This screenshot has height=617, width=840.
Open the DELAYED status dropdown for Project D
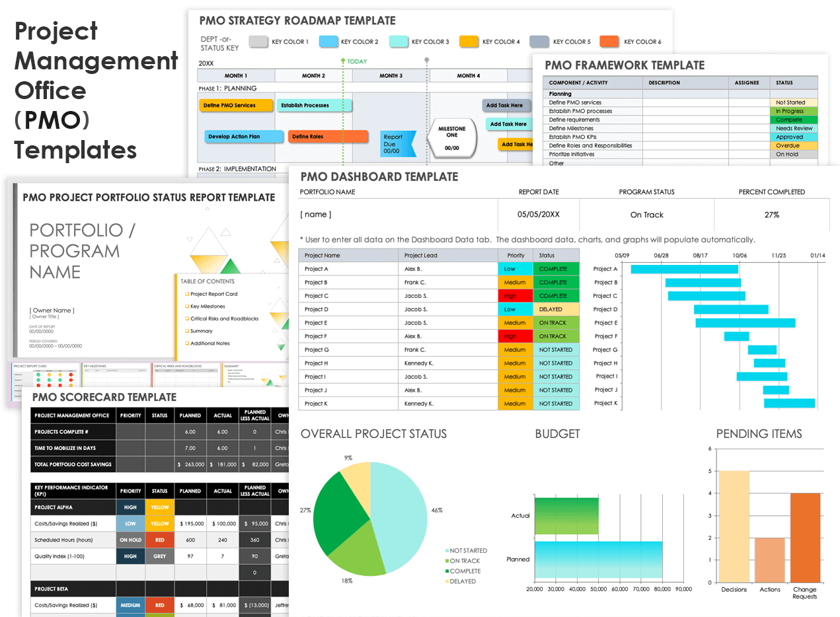click(x=556, y=309)
